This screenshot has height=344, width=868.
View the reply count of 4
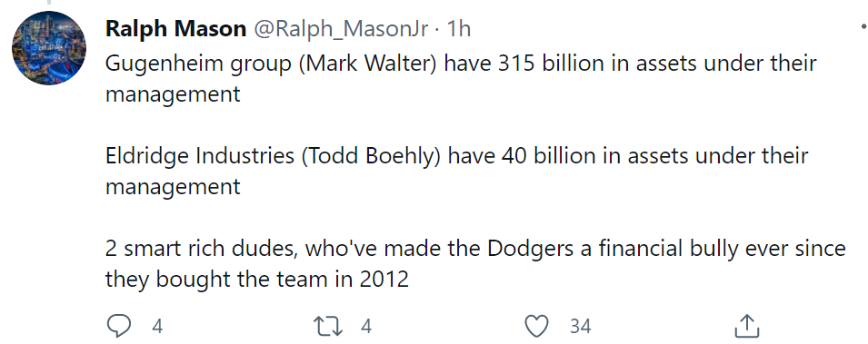(x=157, y=327)
